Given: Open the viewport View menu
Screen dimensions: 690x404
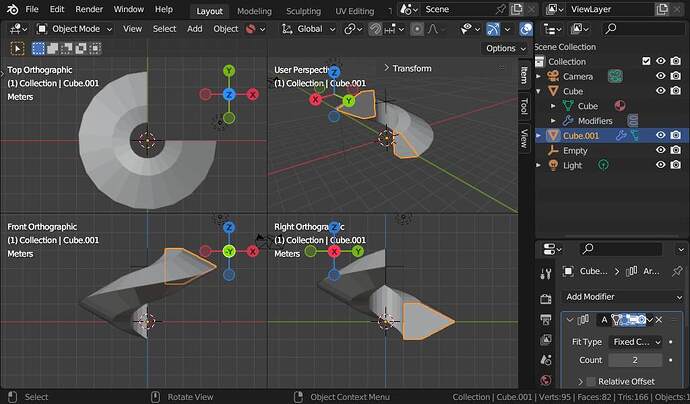Looking at the screenshot, I should (132, 29).
